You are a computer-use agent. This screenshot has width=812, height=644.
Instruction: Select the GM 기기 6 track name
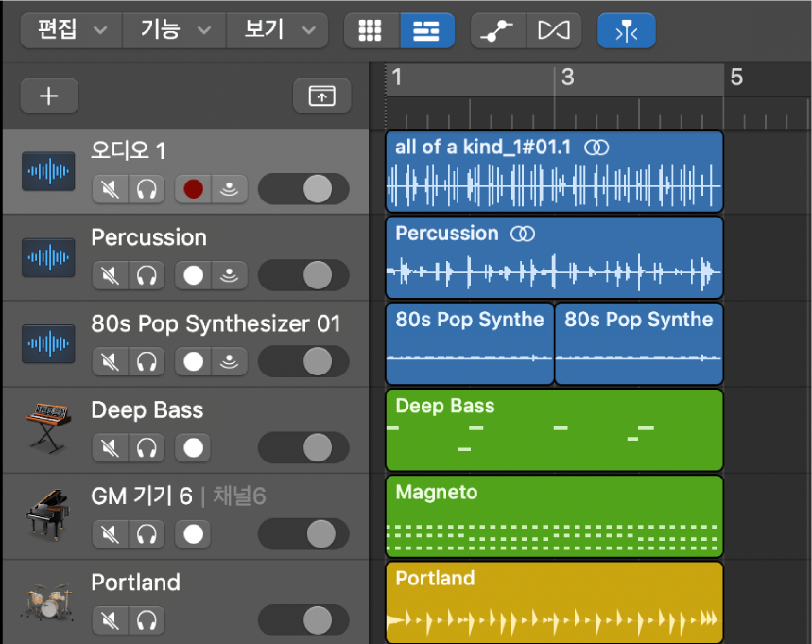141,496
